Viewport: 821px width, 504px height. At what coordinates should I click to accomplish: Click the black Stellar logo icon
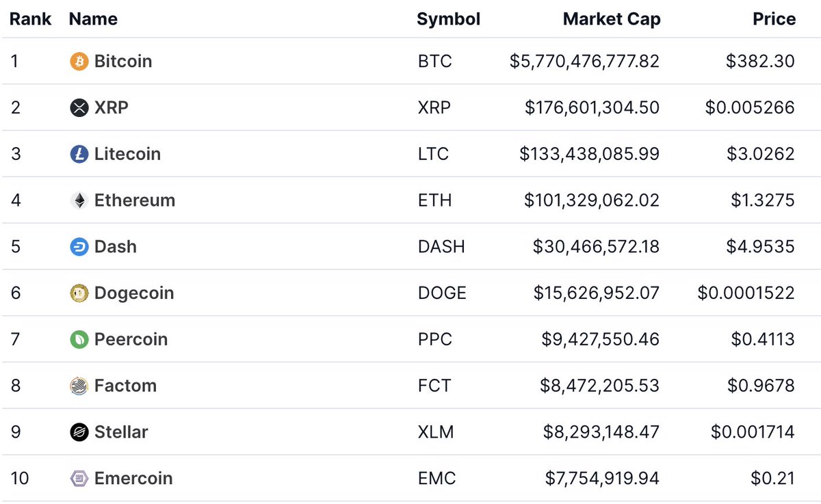click(79, 432)
